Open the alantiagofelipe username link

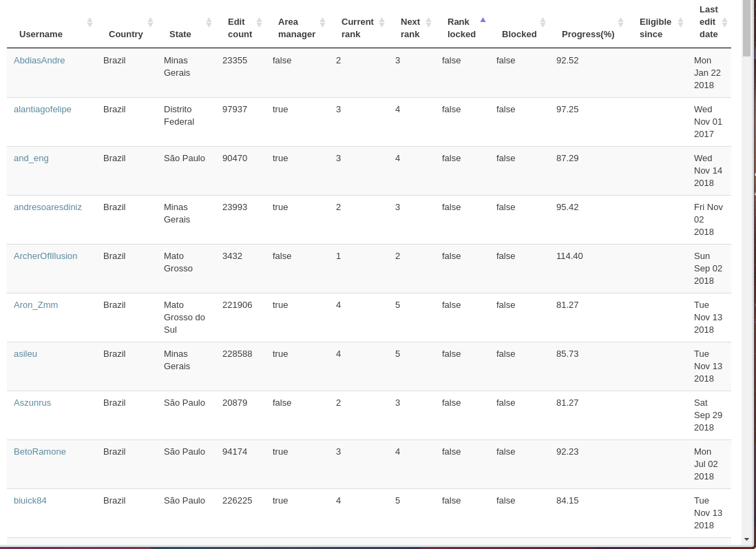[x=43, y=110]
